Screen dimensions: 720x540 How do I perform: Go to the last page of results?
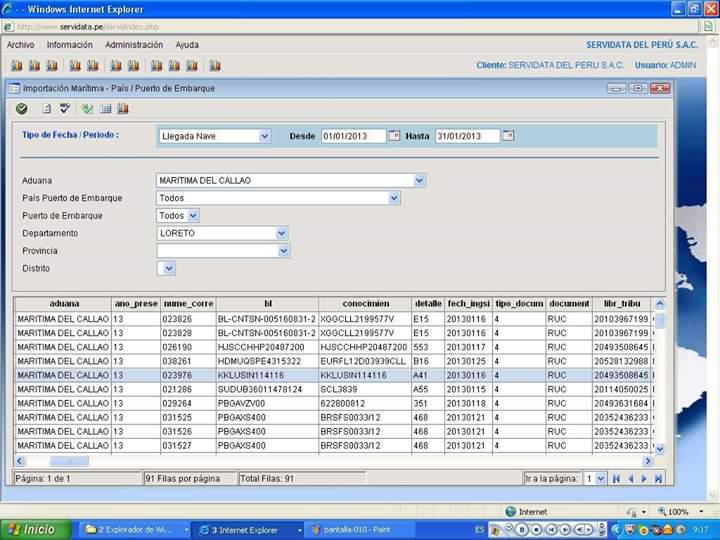[659, 479]
